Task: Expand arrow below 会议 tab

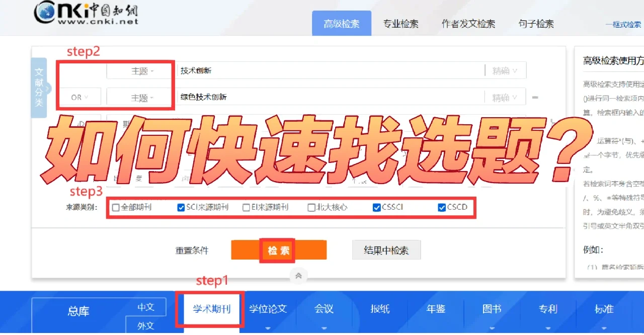Action: tap(324, 329)
